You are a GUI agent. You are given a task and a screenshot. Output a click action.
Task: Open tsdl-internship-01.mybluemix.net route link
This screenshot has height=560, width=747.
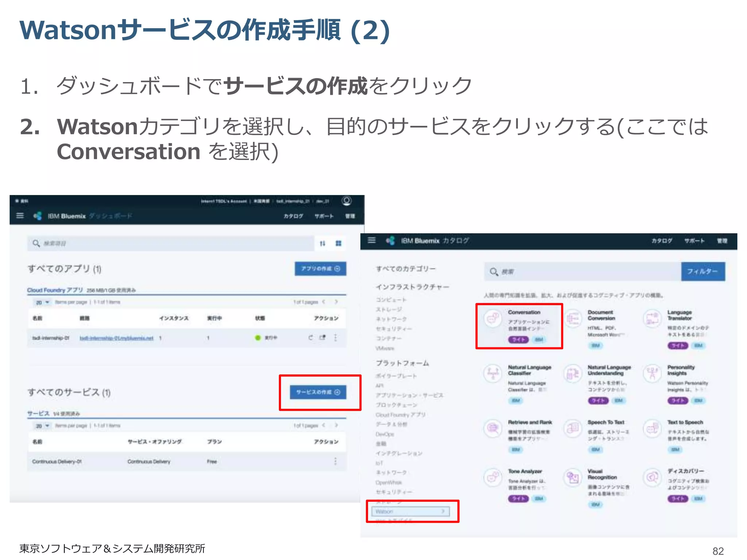point(116,338)
